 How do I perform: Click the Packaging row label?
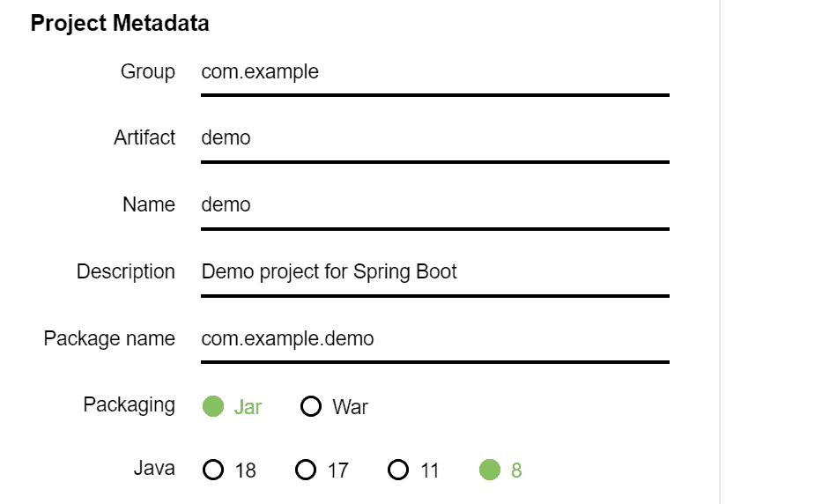pos(130,404)
